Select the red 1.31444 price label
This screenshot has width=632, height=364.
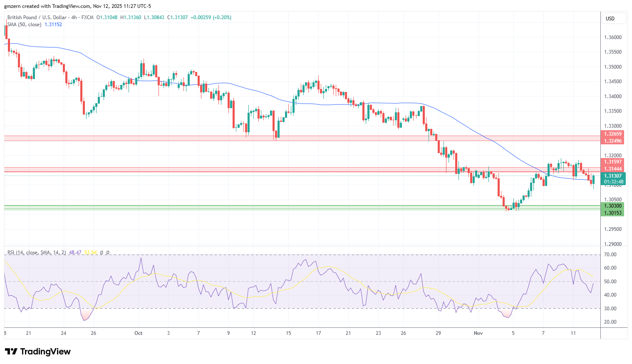coord(613,169)
